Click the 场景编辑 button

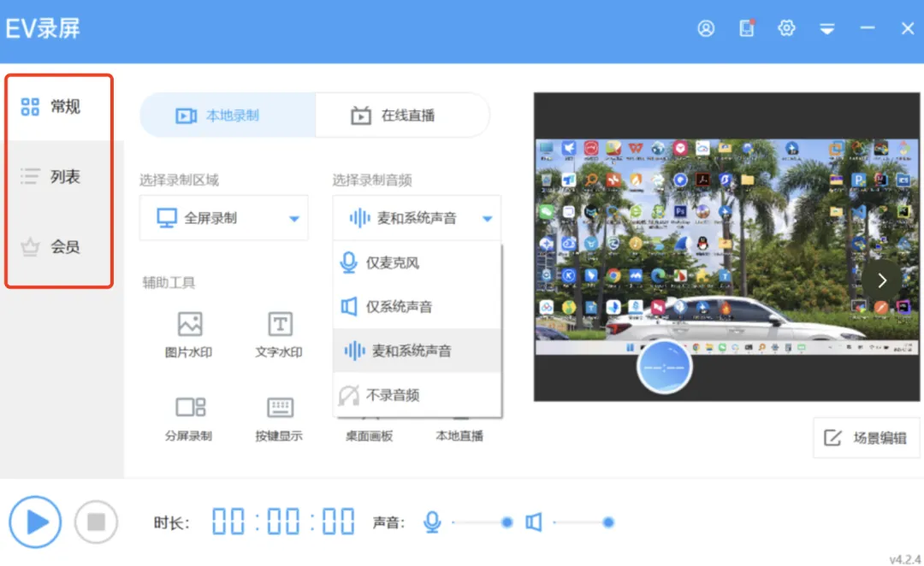click(x=866, y=438)
